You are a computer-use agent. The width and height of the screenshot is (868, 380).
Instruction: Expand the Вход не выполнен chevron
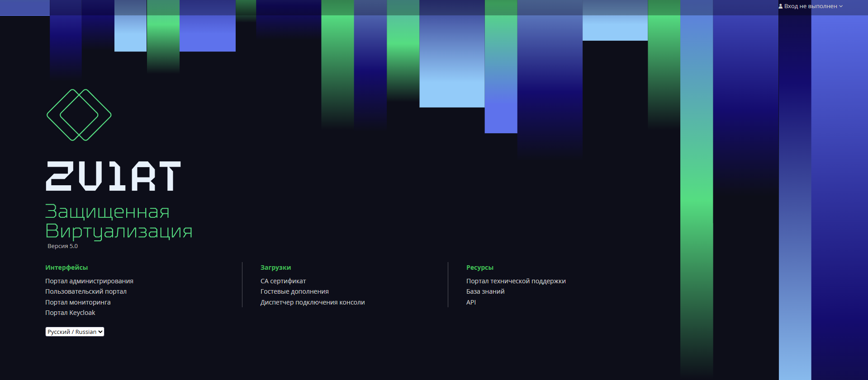point(841,6)
